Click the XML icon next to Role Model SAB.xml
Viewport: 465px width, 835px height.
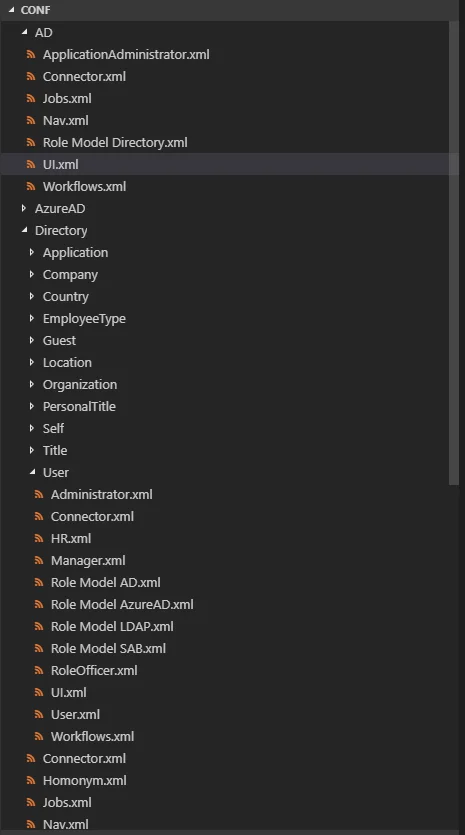click(x=39, y=648)
